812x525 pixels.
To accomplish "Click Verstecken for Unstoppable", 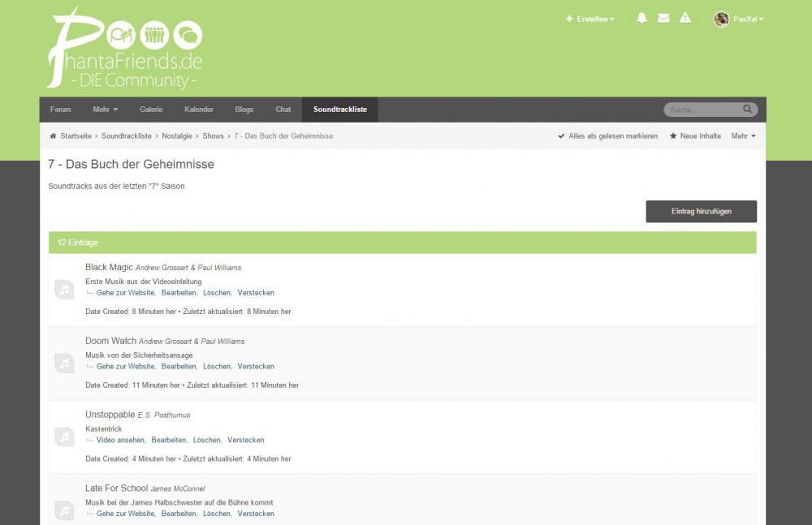I will [x=246, y=440].
